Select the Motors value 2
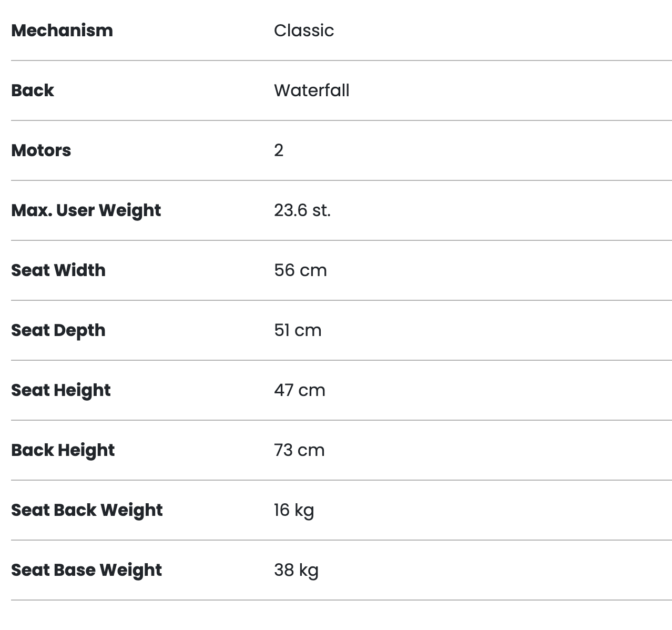This screenshot has width=672, height=630. point(279,150)
